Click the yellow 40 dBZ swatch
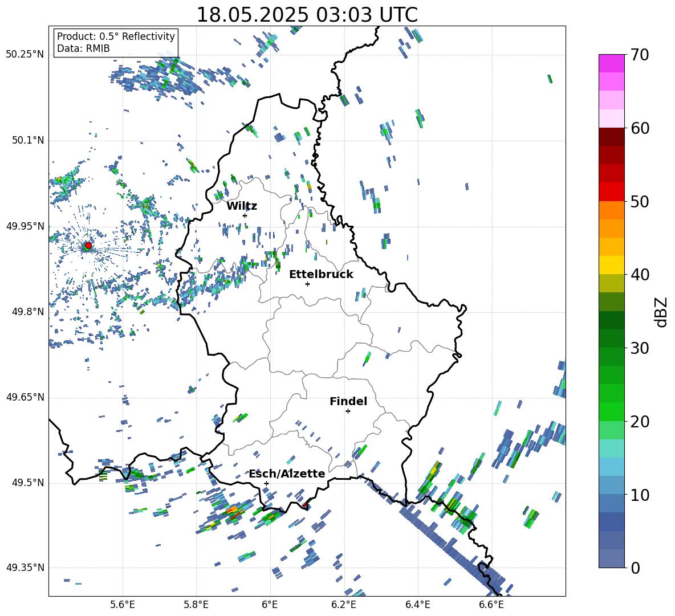675x616 pixels. 612,265
